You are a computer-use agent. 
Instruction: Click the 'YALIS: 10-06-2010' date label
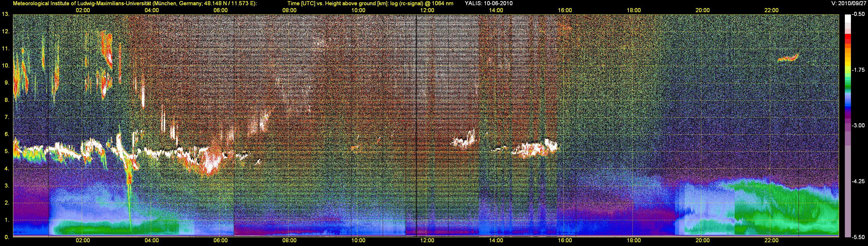tap(489, 3)
